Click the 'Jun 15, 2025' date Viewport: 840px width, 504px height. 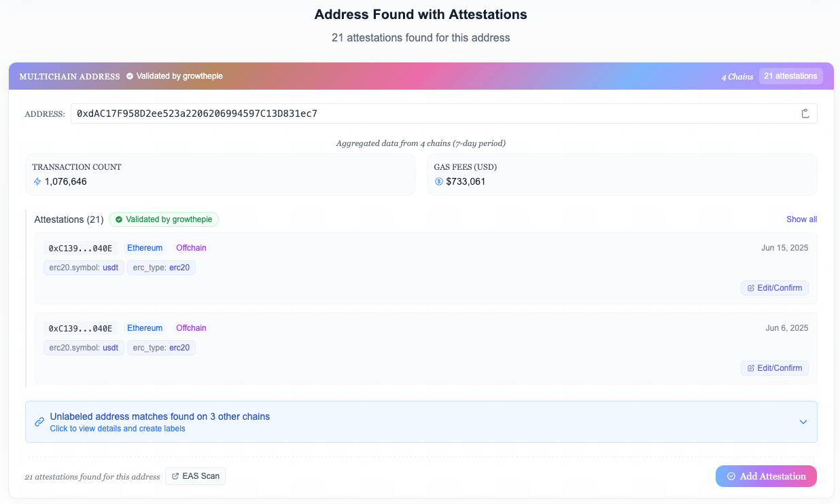coord(785,248)
